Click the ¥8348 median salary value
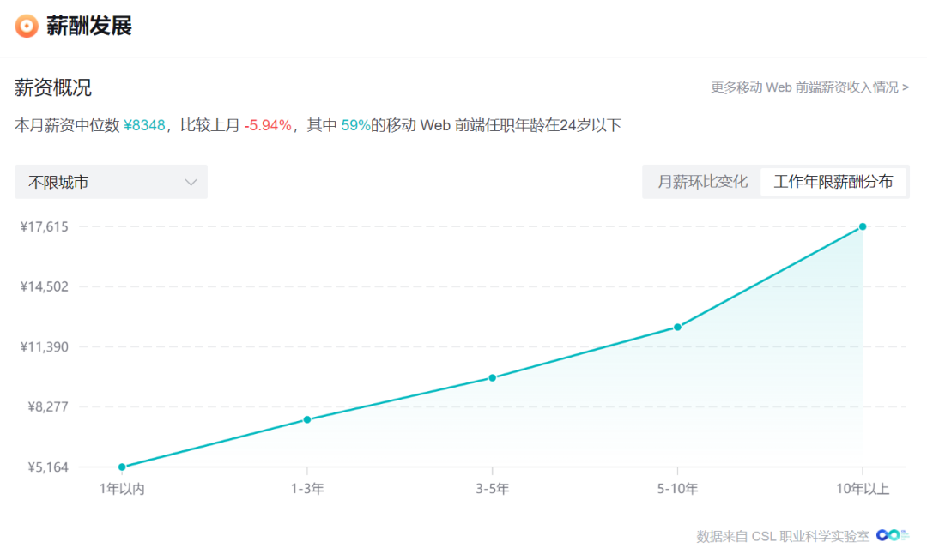The height and width of the screenshot is (560, 927). tap(144, 126)
